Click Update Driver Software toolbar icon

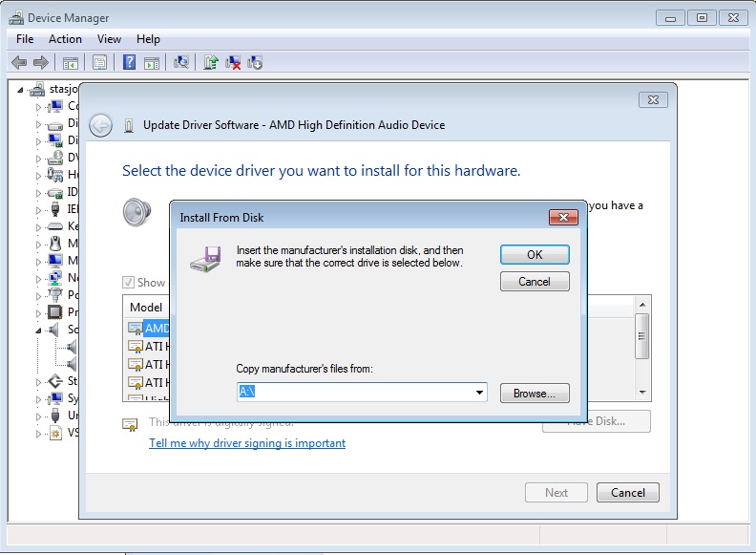[211, 62]
